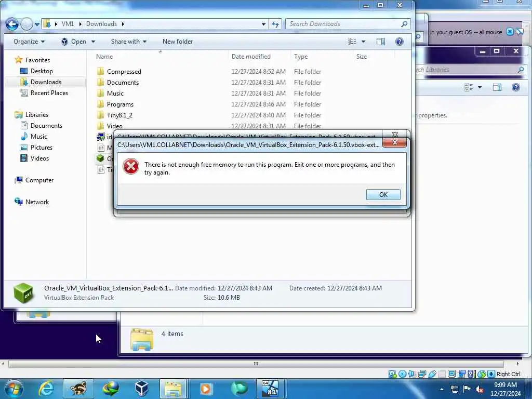Select the Programs folder
The width and height of the screenshot is (532, 399).
tap(120, 104)
